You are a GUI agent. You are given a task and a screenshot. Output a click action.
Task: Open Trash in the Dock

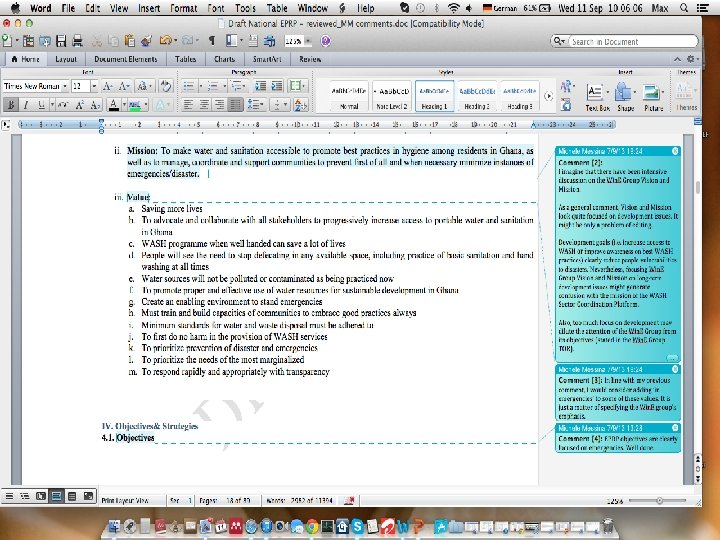(x=608, y=526)
